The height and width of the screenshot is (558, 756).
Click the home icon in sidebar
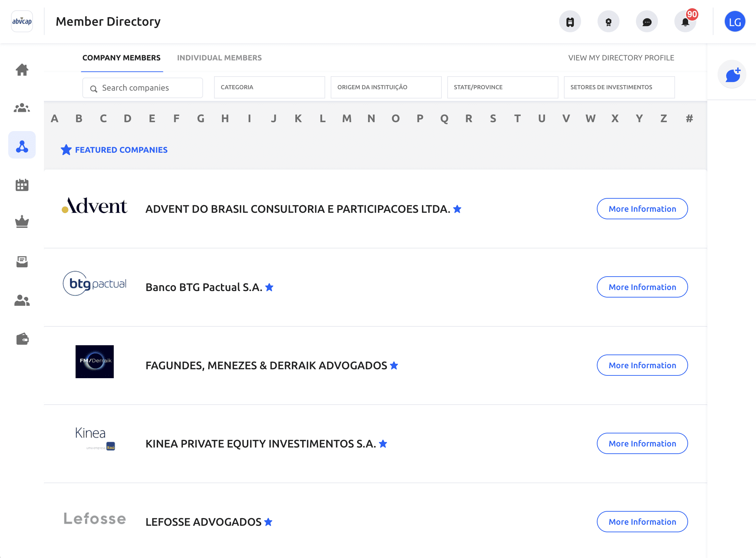pos(22,70)
